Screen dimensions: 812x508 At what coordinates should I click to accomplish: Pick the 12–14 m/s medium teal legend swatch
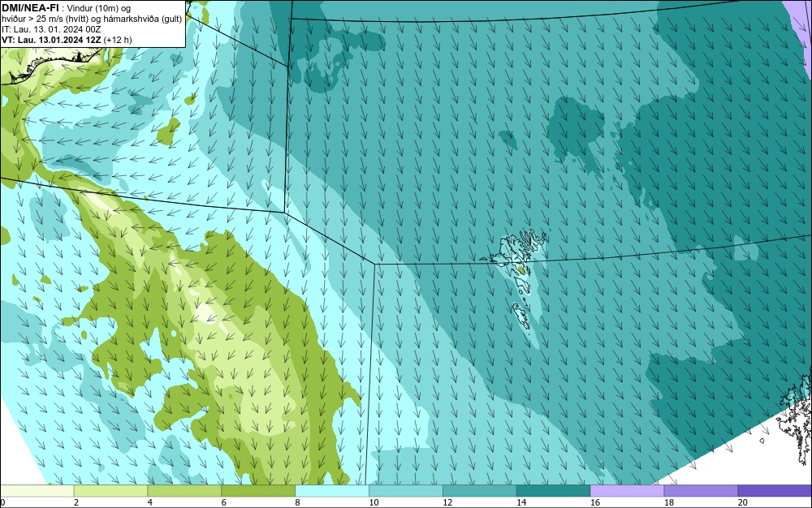tap(480, 490)
